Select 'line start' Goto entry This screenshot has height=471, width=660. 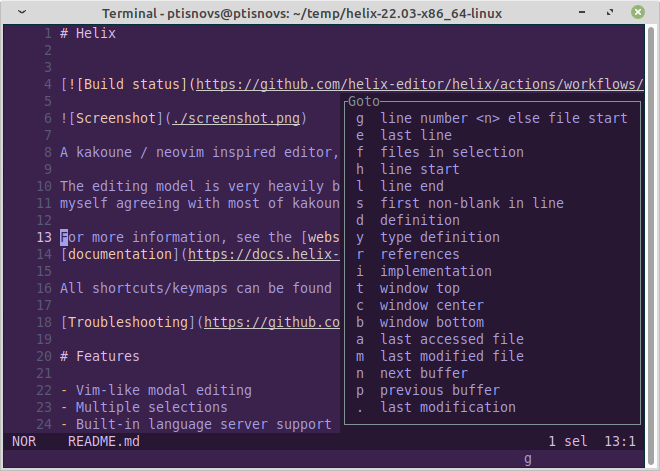click(407, 169)
